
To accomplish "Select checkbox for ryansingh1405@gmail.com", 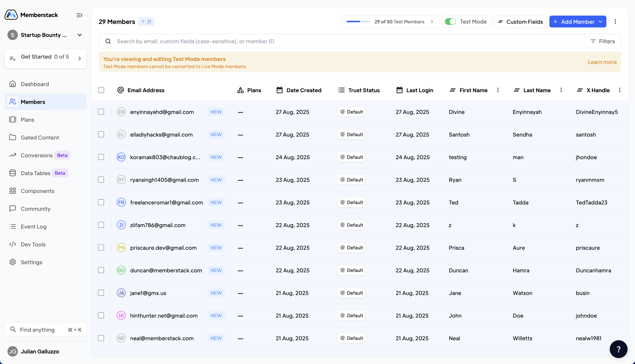I will point(101,180).
